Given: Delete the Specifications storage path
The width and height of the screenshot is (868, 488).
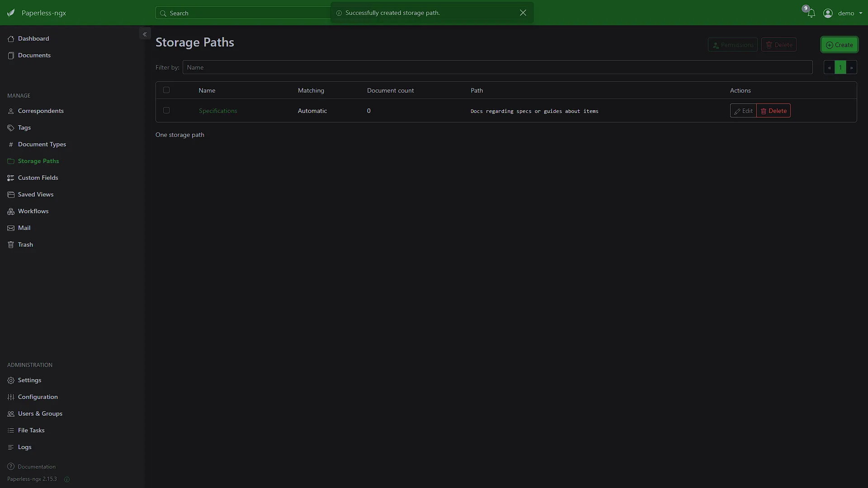Looking at the screenshot, I should click(x=774, y=111).
